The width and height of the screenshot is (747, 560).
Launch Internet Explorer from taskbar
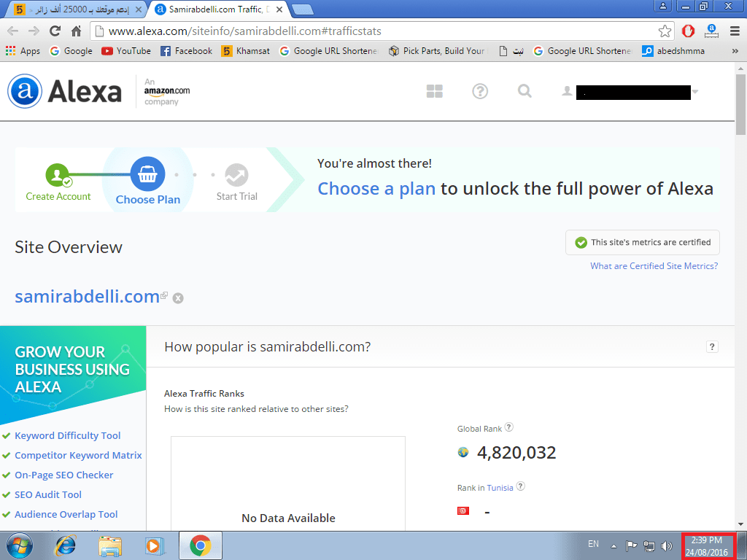tap(65, 545)
